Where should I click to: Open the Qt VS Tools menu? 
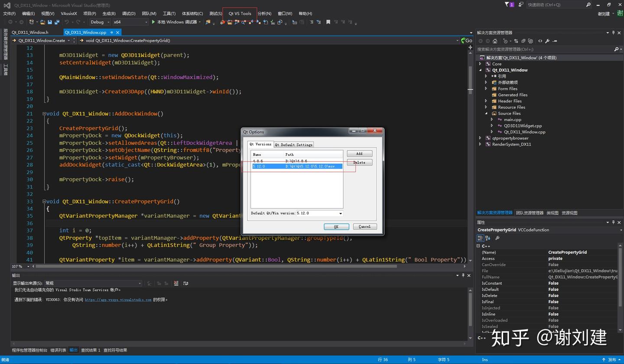[x=239, y=13]
